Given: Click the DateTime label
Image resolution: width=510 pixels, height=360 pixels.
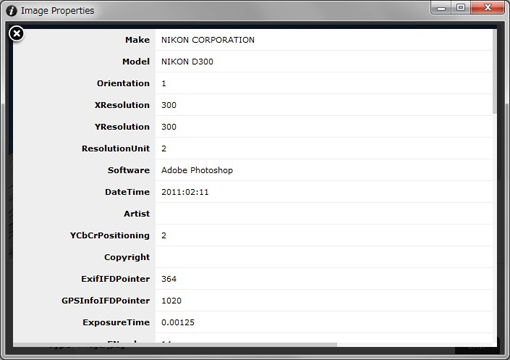Looking at the screenshot, I should click(127, 192).
